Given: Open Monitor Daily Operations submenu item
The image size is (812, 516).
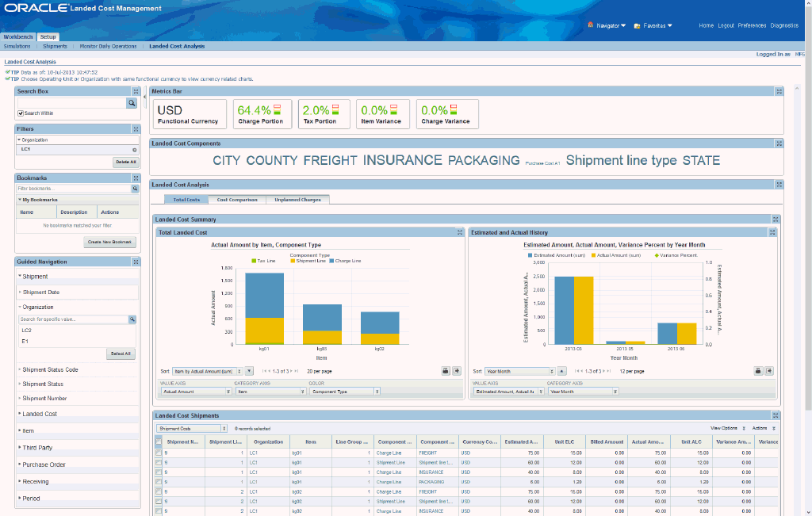Looking at the screenshot, I should [108, 46].
